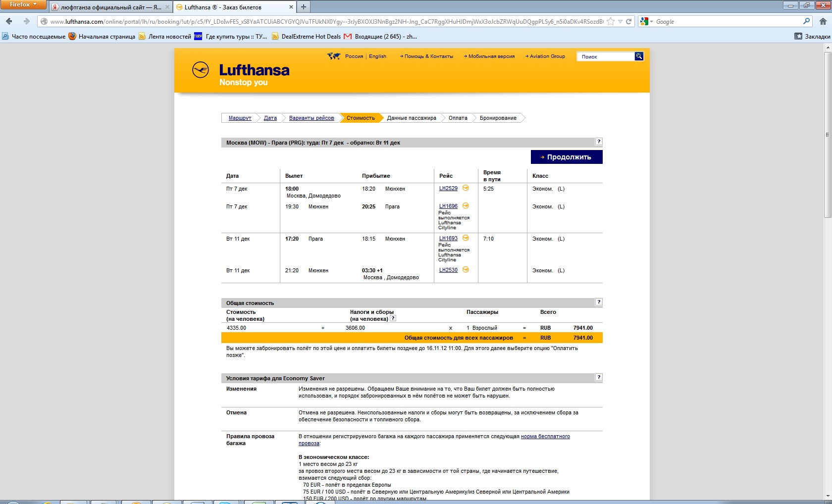Open the Aviation Group link
Image resolution: width=832 pixels, height=504 pixels.
click(545, 56)
